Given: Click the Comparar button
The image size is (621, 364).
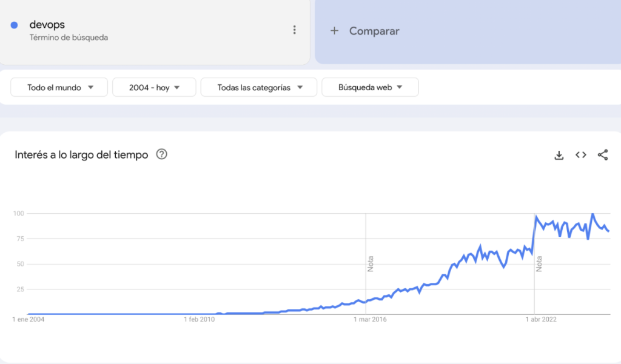Looking at the screenshot, I should coord(374,31).
